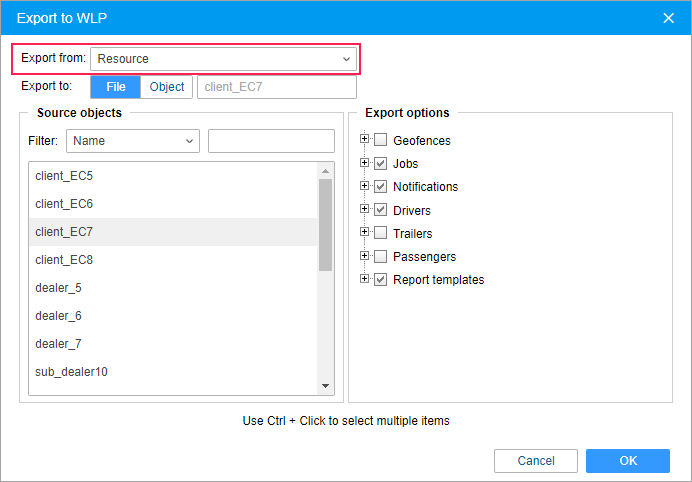The height and width of the screenshot is (482, 692).
Task: Expand the Drivers tree node
Action: click(x=364, y=208)
